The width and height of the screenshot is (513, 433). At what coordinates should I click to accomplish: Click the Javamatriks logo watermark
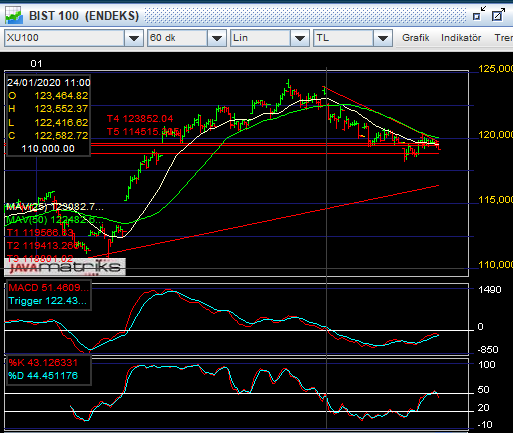point(65,267)
